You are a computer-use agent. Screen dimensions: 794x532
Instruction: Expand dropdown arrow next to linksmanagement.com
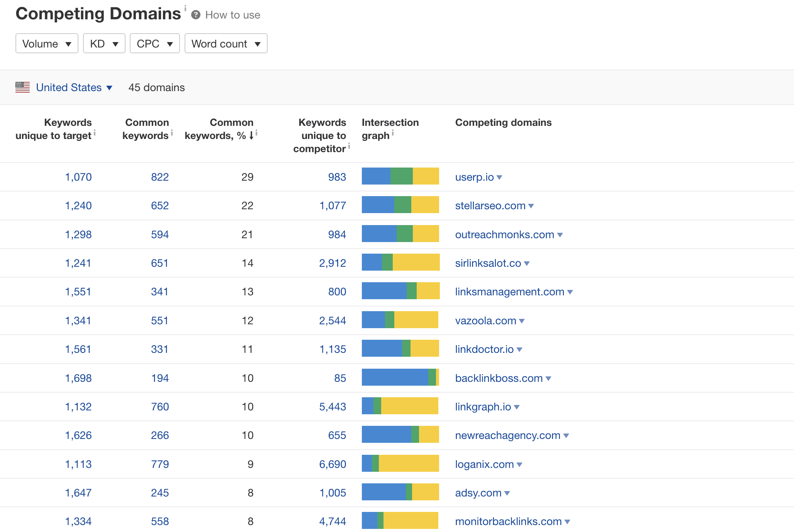click(x=570, y=292)
